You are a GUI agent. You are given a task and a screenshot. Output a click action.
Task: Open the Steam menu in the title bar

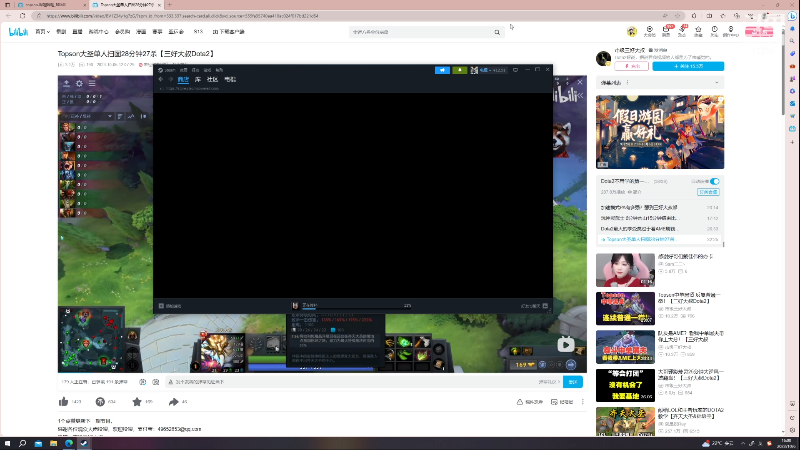[167, 70]
